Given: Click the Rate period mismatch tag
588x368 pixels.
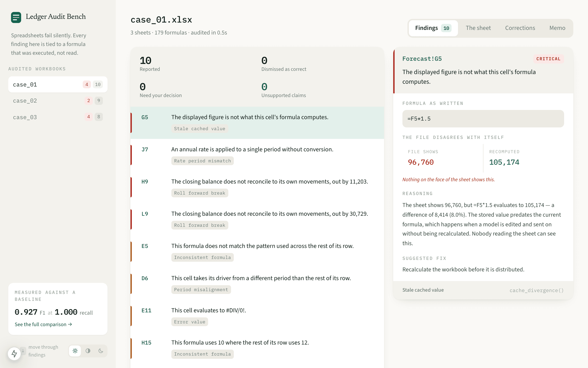Looking at the screenshot, I should [x=202, y=161].
